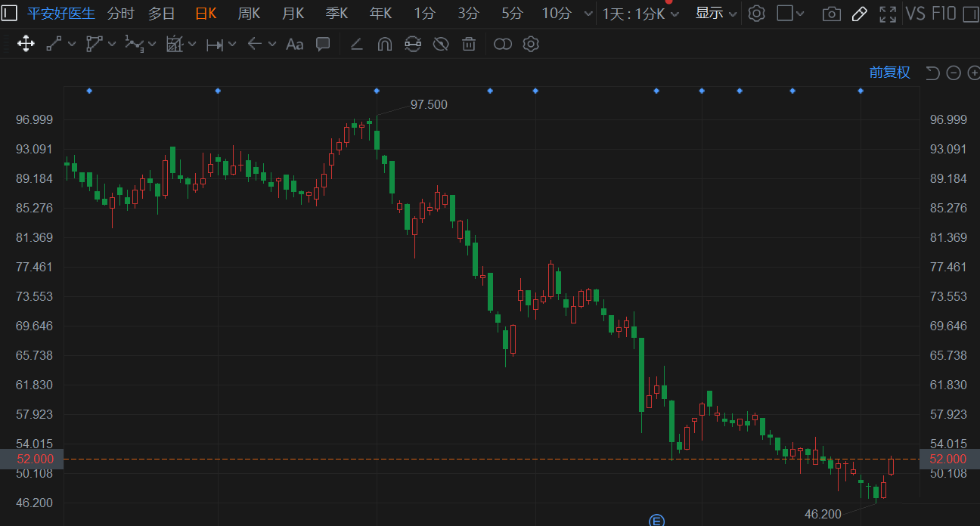Switch to the 分时 tab

click(120, 14)
